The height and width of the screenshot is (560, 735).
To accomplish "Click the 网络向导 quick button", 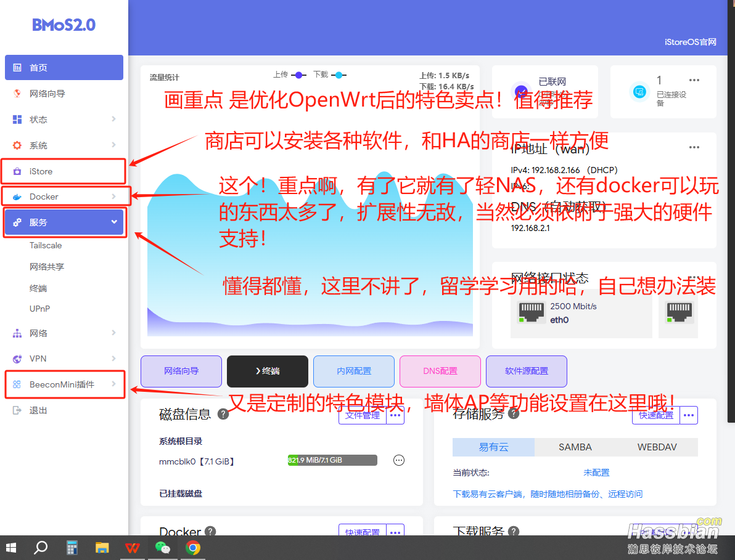I will (181, 371).
